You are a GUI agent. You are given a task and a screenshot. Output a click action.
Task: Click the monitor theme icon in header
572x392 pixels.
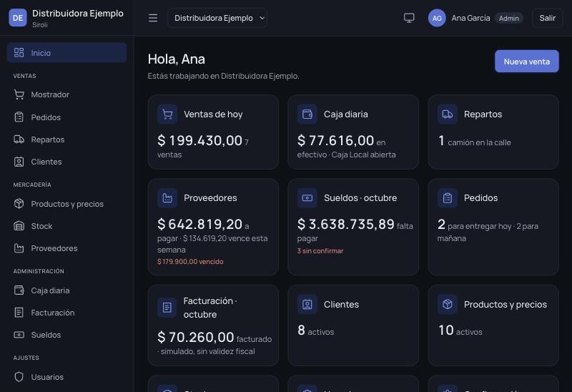pyautogui.click(x=409, y=18)
